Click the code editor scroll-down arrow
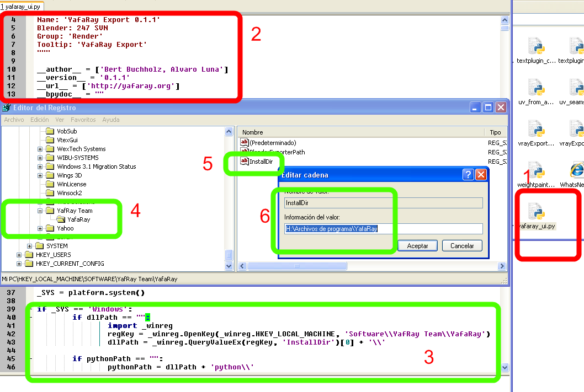Viewport: 584px width, 392px height. [x=505, y=367]
